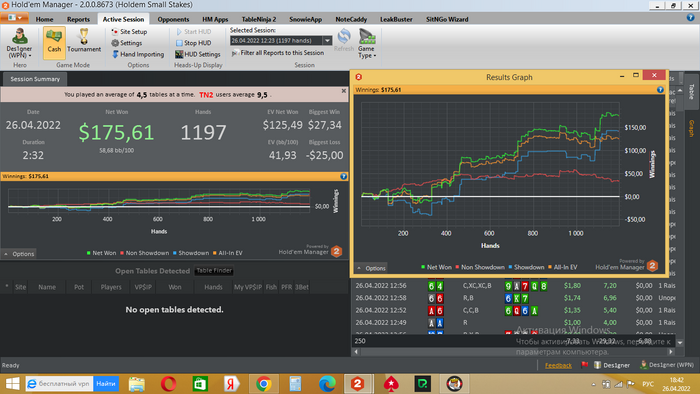Viewport: 700px width, 394px height.
Task: Click Stop HUD icon
Action: pos(179,43)
